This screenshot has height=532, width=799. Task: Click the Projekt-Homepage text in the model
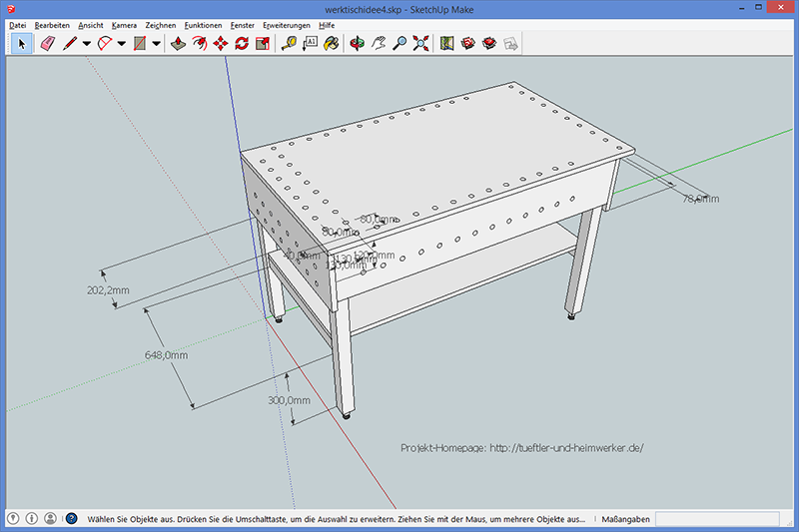(x=522, y=448)
